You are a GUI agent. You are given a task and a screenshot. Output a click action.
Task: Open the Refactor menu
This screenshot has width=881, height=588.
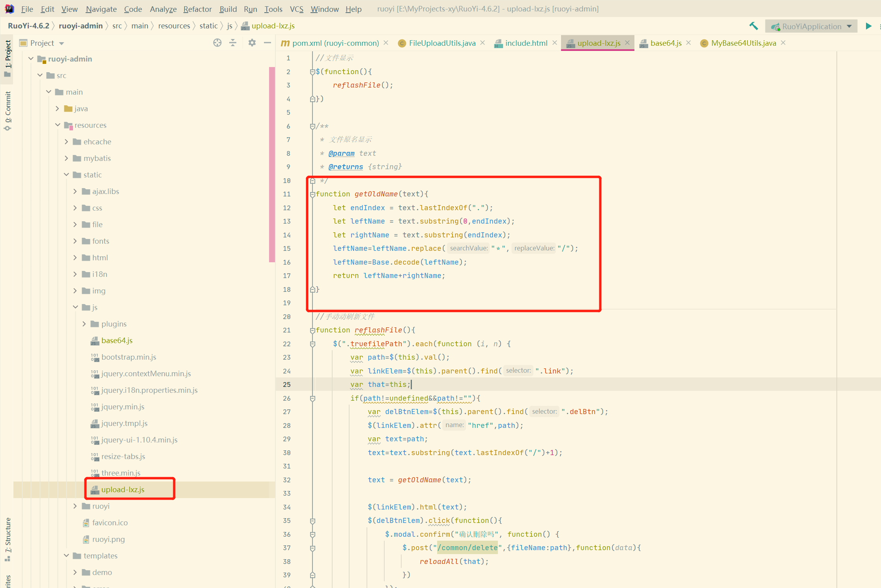197,9
